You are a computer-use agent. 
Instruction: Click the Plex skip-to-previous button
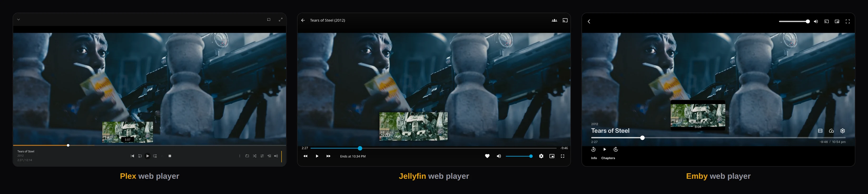pyautogui.click(x=132, y=156)
